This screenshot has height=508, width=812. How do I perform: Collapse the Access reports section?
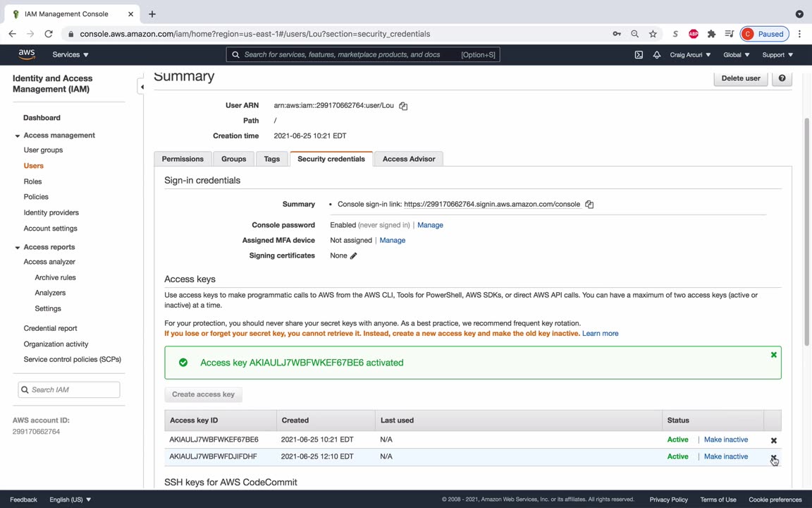(x=17, y=248)
